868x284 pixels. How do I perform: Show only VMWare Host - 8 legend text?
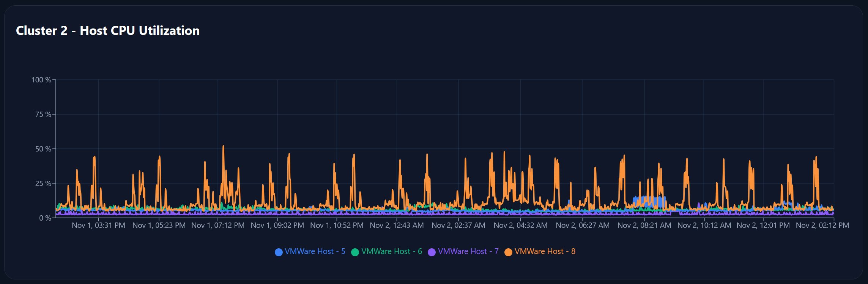coord(545,251)
